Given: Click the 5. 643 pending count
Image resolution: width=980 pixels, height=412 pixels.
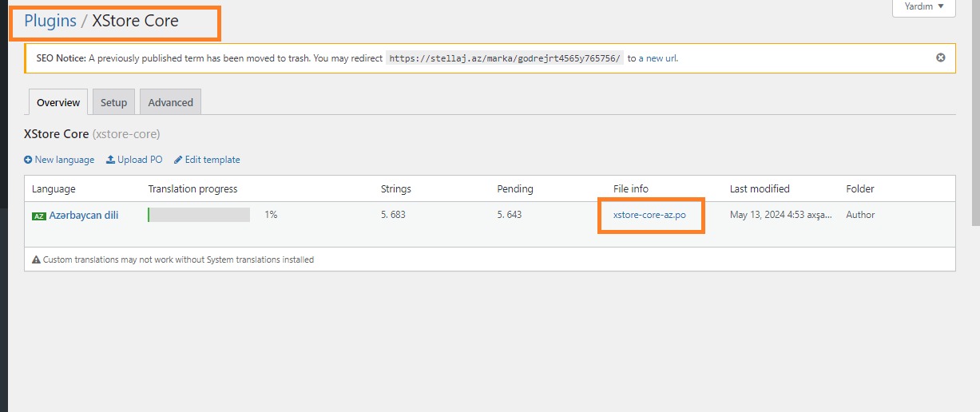Looking at the screenshot, I should click(509, 215).
